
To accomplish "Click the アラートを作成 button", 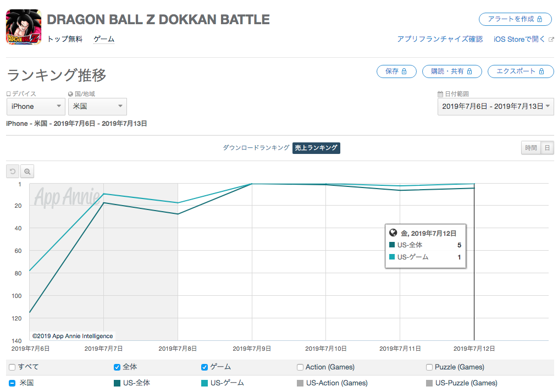I will pyautogui.click(x=515, y=19).
